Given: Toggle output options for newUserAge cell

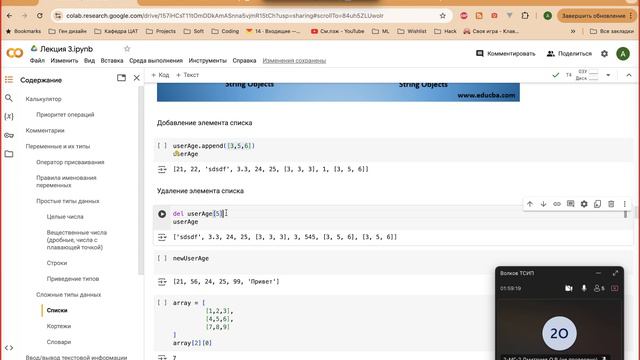Looking at the screenshot, I should 162,282.
